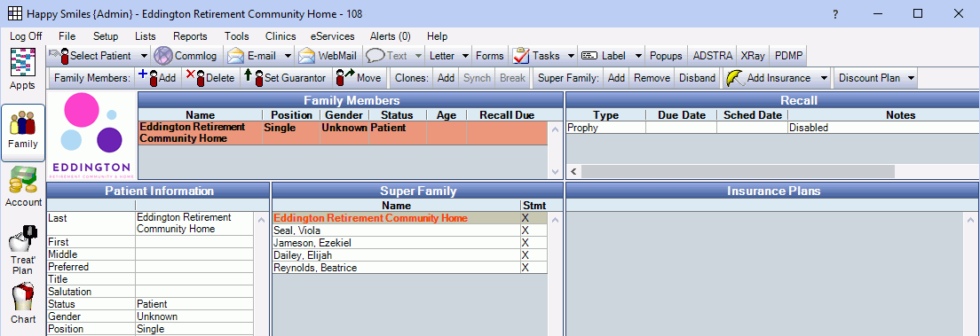Expand the Label dropdown arrow

coord(638,56)
